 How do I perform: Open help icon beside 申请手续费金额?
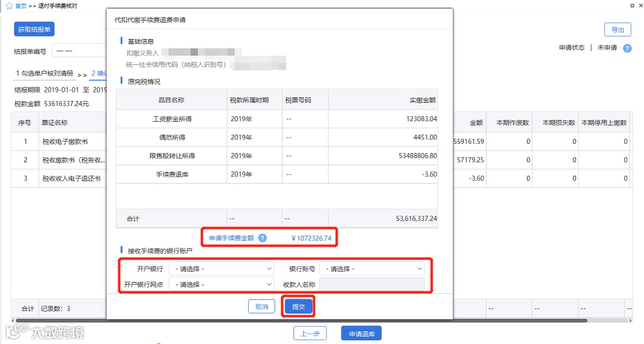262,238
